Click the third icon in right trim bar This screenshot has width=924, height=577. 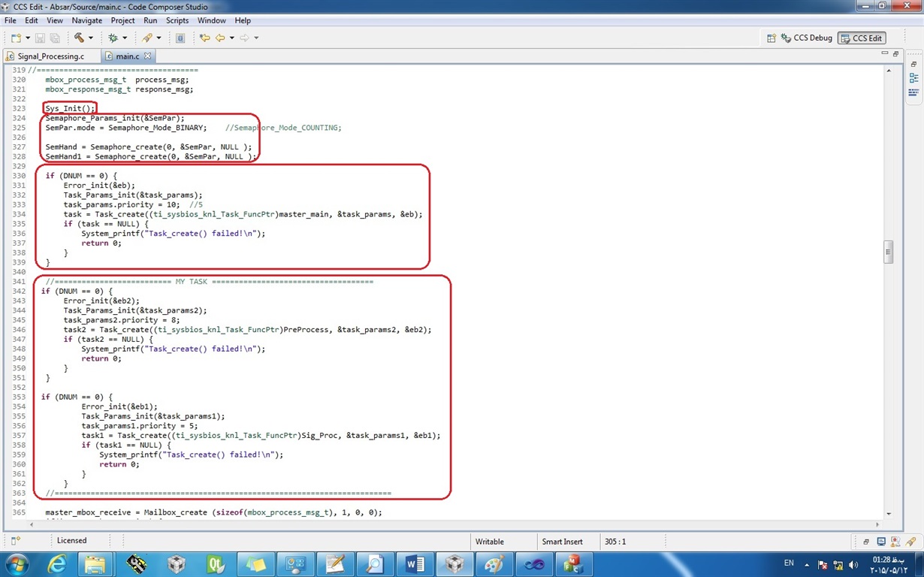tap(913, 92)
